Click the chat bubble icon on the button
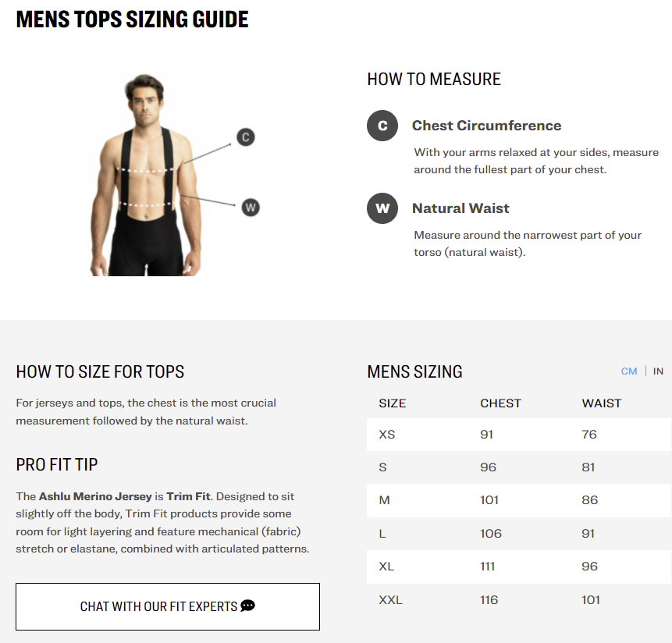Viewport: 672px width, 643px height. (248, 606)
